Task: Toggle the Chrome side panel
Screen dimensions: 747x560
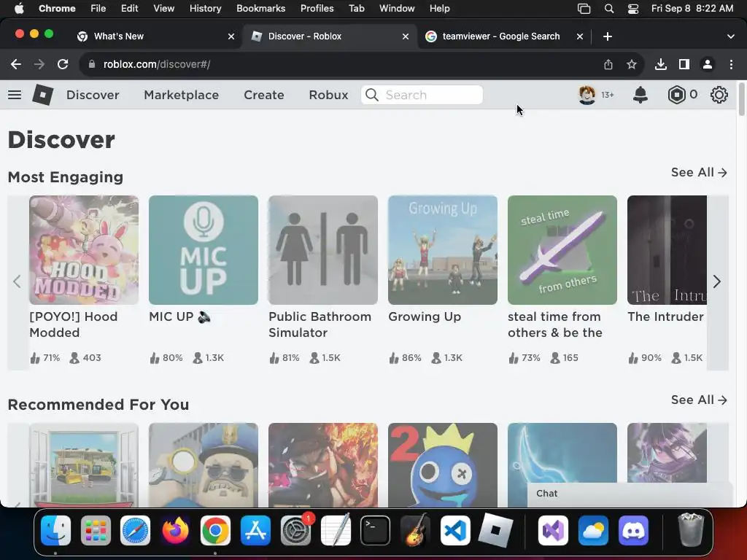Action: [684, 64]
